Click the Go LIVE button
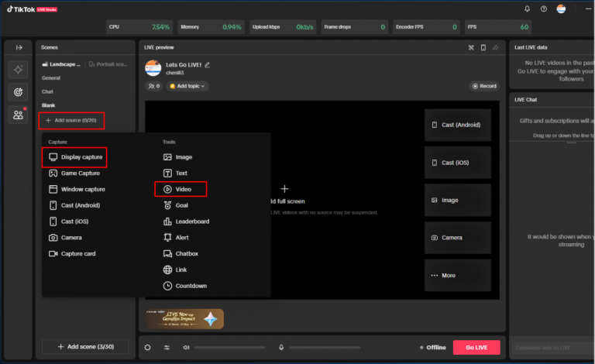Image resolution: width=595 pixels, height=364 pixels. coord(476,347)
